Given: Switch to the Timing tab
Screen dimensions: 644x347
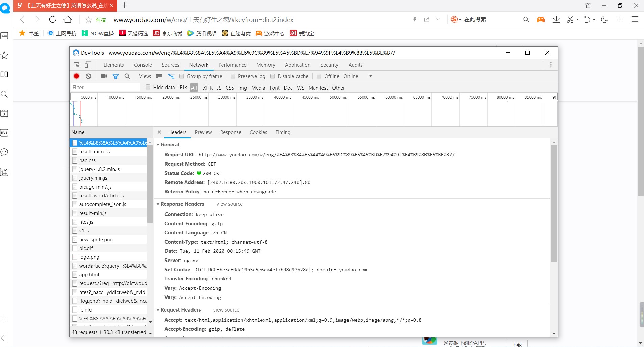Looking at the screenshot, I should tap(283, 132).
